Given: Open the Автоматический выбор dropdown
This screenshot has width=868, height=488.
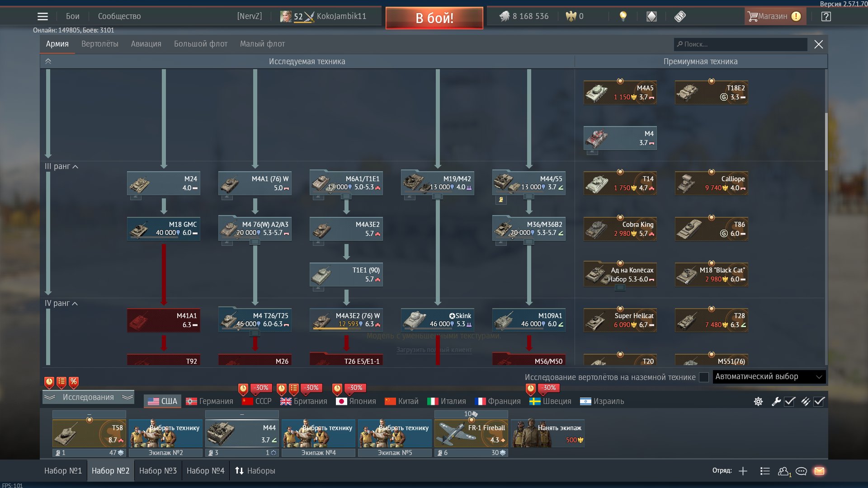Looking at the screenshot, I should [769, 377].
